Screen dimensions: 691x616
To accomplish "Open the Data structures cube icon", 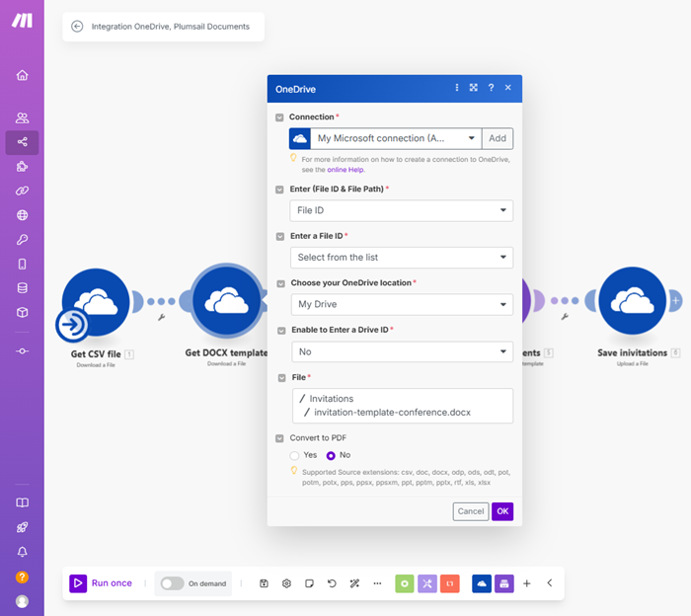I will (x=22, y=312).
